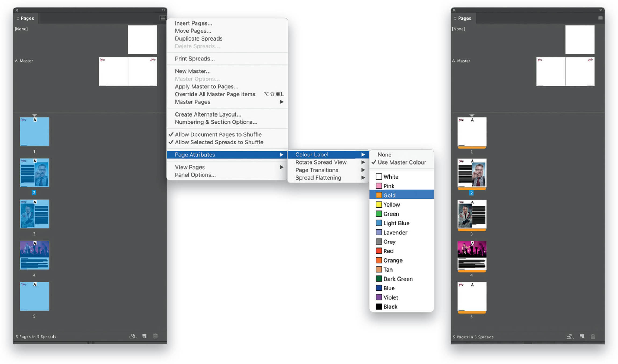Click Override All Master Page Items
This screenshot has height=364, width=618.
227,94
